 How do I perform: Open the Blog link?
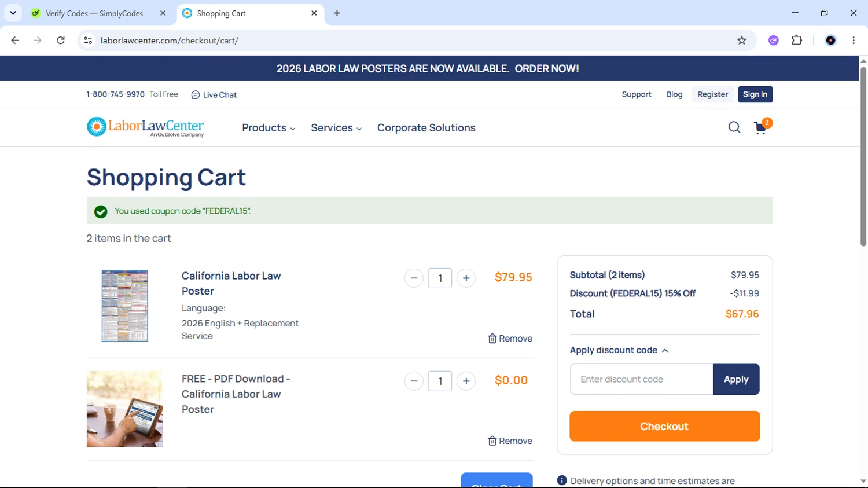click(674, 94)
